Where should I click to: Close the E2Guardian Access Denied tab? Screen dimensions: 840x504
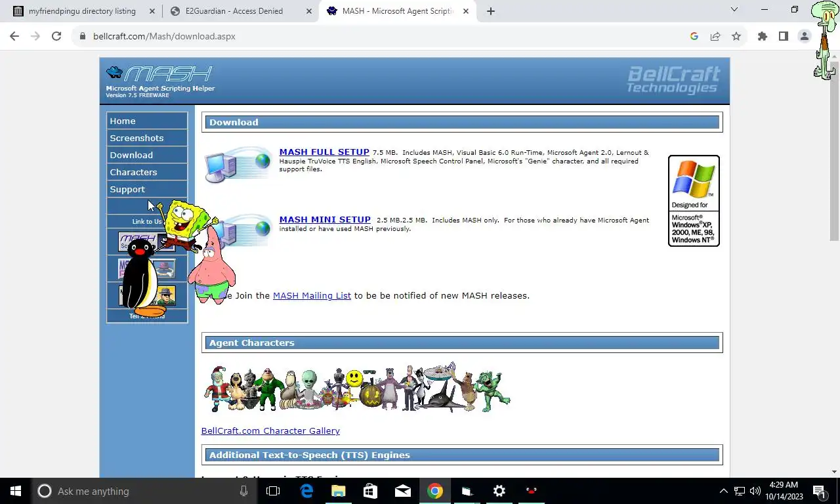(309, 10)
